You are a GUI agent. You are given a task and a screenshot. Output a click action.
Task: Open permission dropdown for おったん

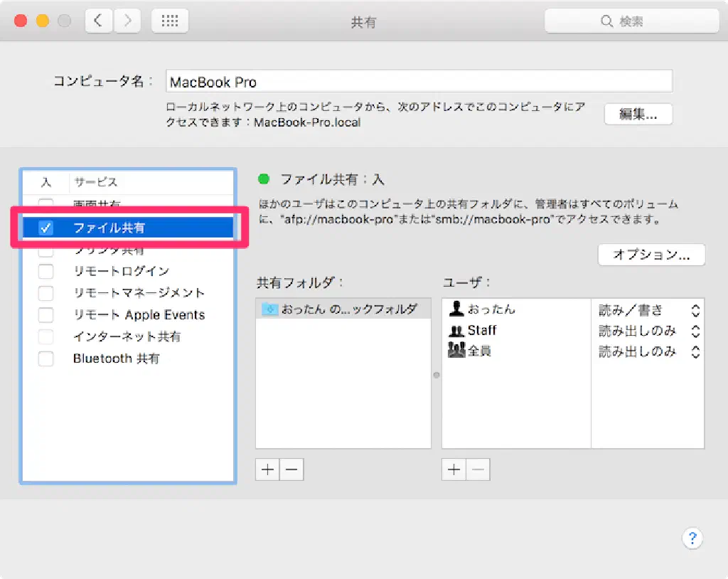(695, 310)
